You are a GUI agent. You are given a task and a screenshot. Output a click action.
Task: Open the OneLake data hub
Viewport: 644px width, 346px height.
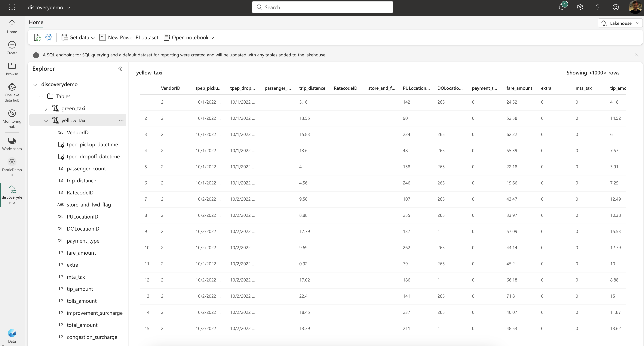[x=12, y=92]
